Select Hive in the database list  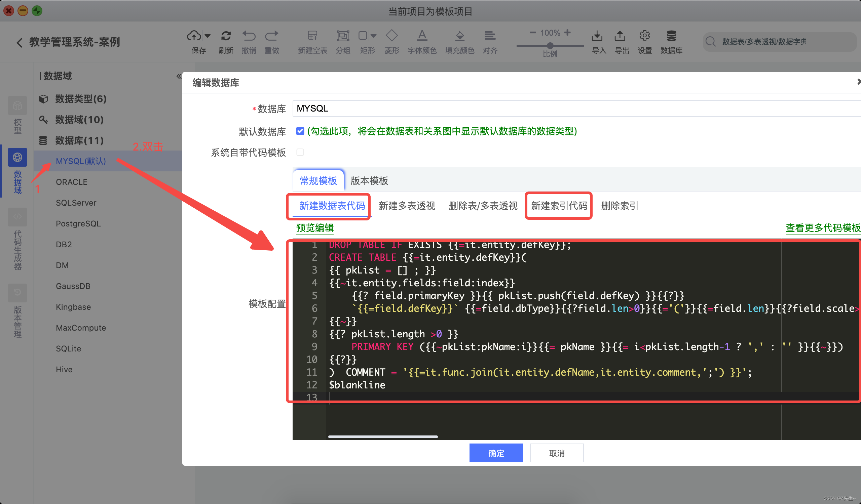coord(64,369)
